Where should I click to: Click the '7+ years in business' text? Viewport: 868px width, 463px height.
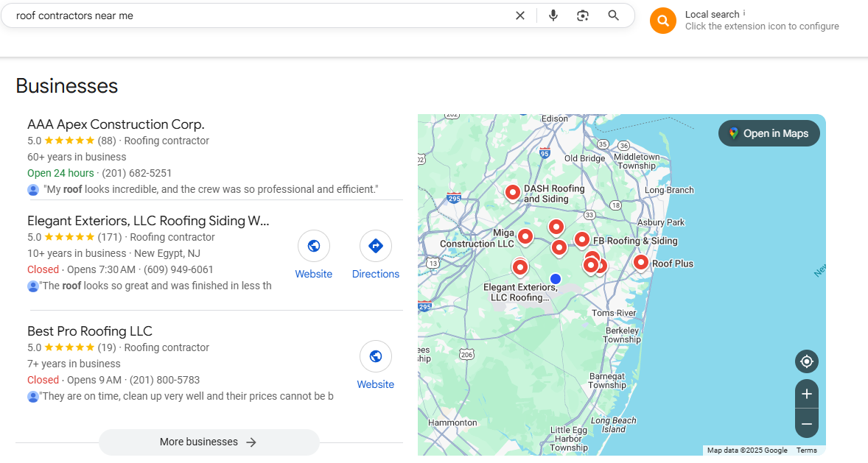(74, 364)
